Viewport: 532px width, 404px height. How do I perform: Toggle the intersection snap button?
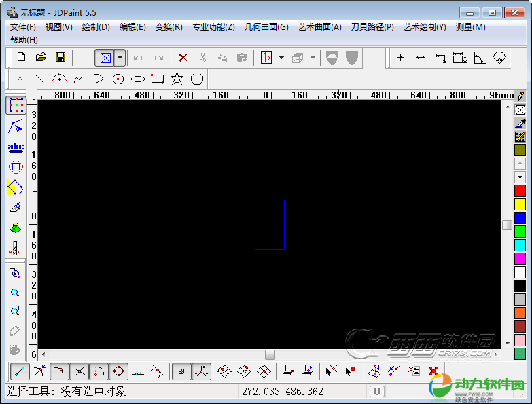[x=79, y=371]
